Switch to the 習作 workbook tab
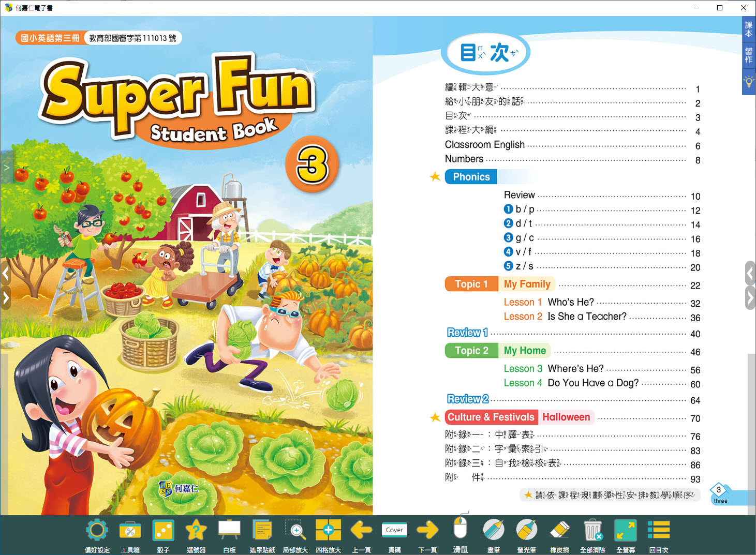 pos(748,55)
